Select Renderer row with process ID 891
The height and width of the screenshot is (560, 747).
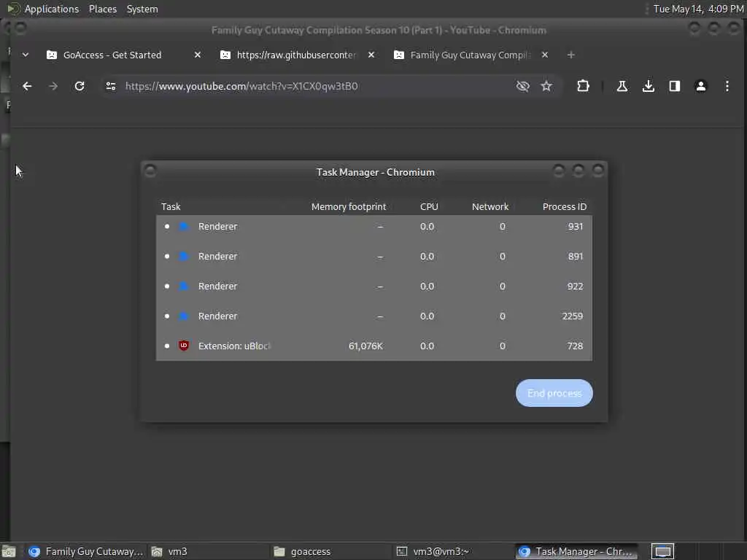[374, 256]
